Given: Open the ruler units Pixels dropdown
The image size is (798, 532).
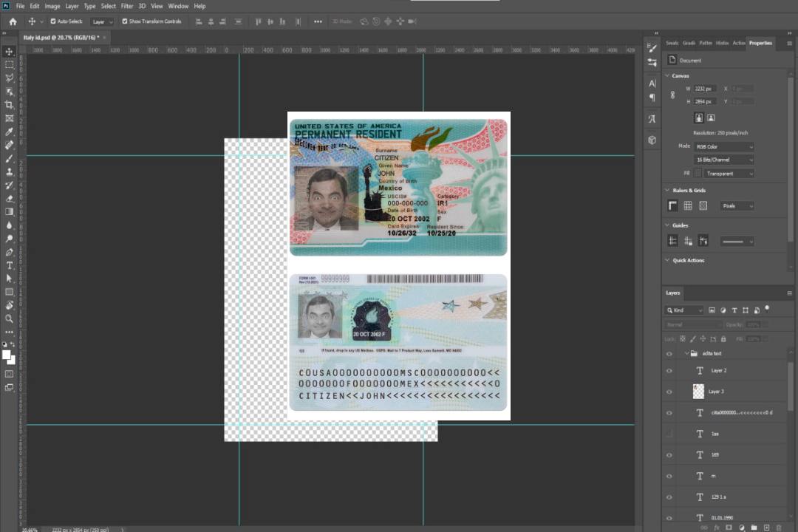Looking at the screenshot, I should 737,206.
